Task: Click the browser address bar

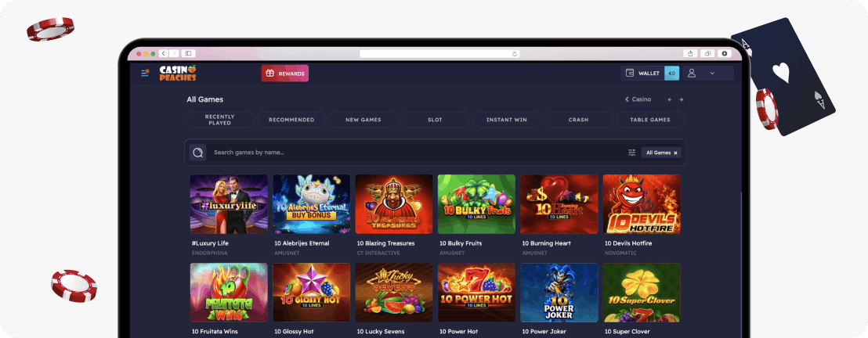Action: (440, 54)
